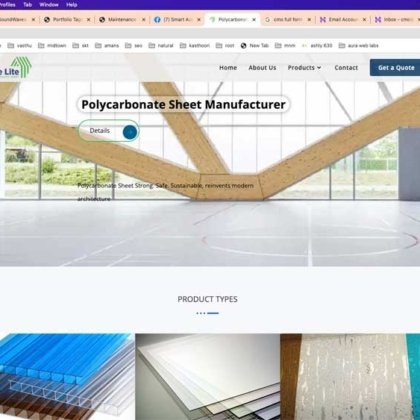Open the natural bookmark folder

tap(161, 46)
